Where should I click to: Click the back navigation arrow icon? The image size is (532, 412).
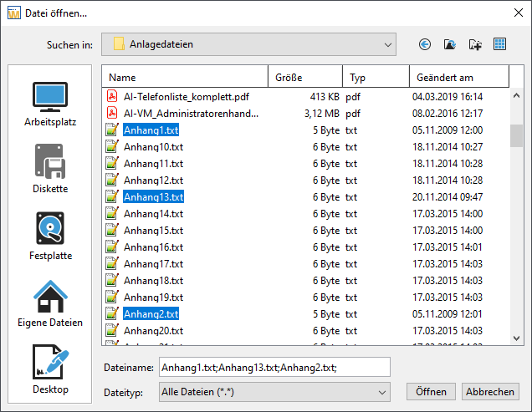(x=425, y=44)
